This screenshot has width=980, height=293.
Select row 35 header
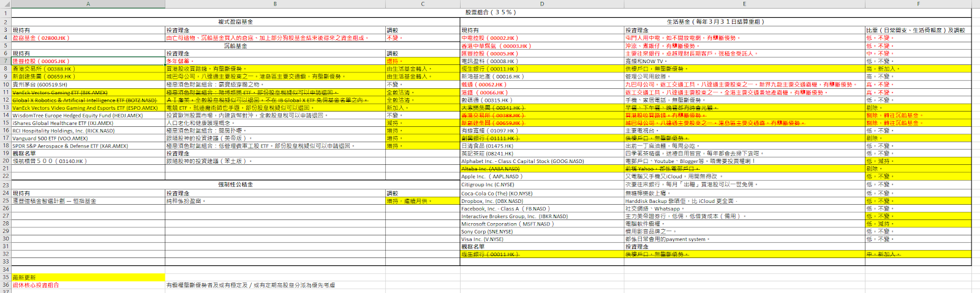(6, 277)
